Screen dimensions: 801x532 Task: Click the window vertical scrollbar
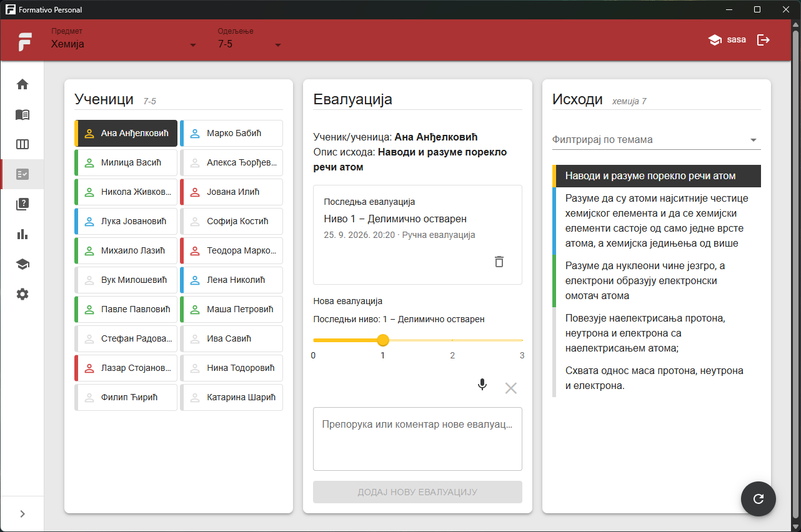click(x=795, y=273)
